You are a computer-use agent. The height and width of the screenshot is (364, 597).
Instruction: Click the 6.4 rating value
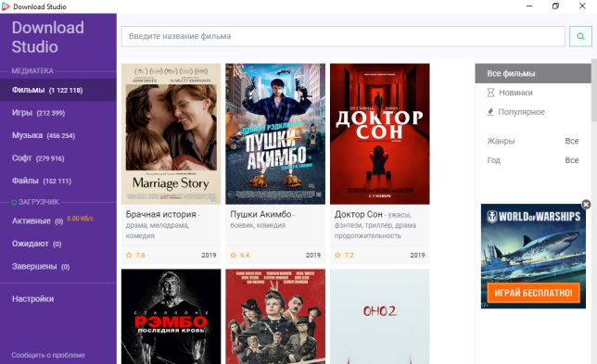(x=245, y=256)
